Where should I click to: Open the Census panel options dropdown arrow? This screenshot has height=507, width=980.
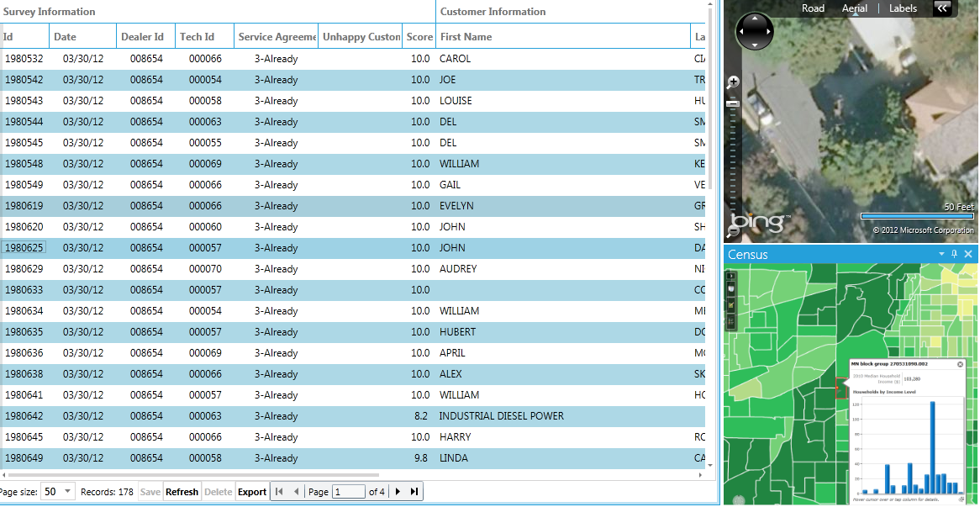pos(942,254)
